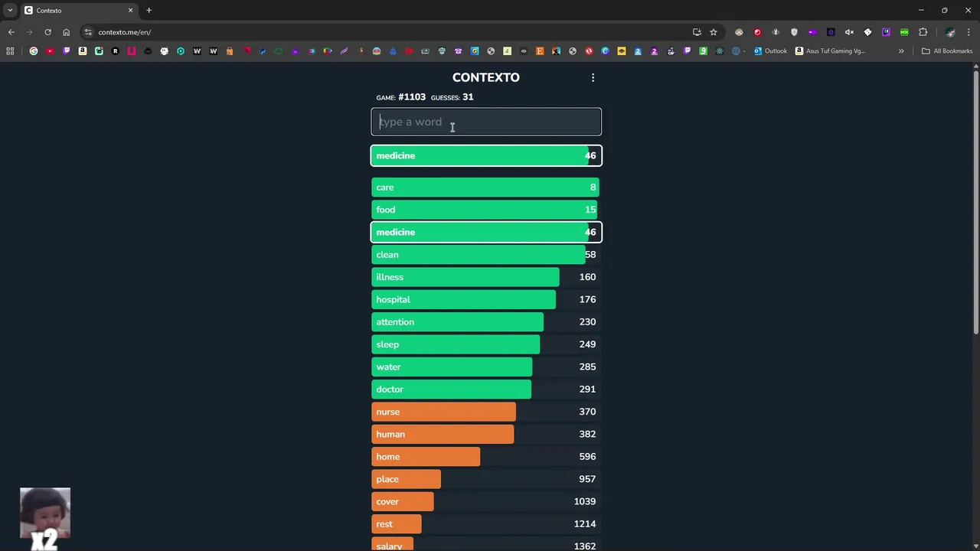The width and height of the screenshot is (980, 551).
Task: View site information icon beside URL
Action: (x=88, y=32)
